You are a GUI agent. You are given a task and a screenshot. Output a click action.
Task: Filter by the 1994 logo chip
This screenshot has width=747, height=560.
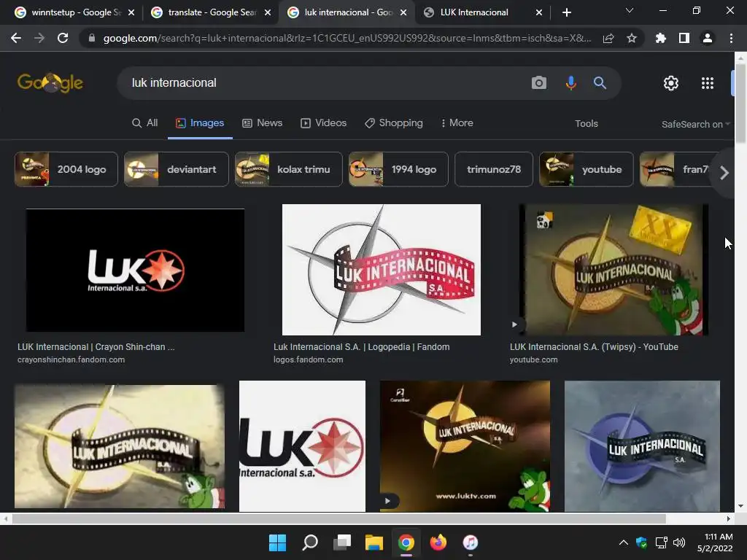pos(398,169)
